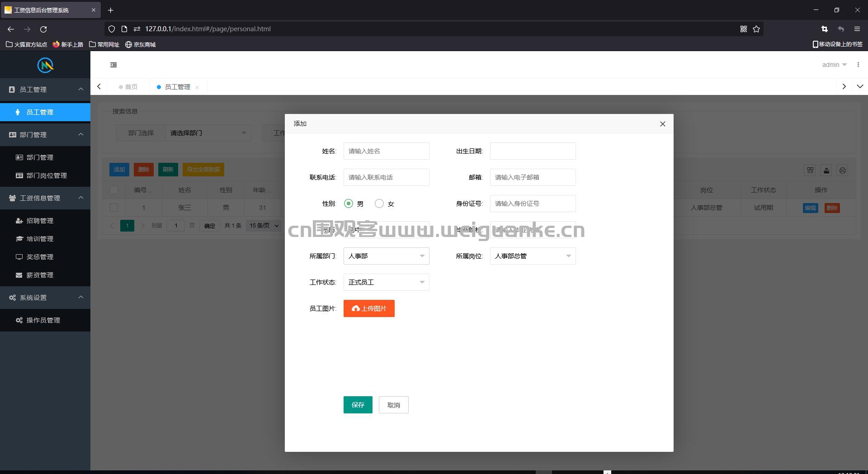Select the 男 gender radio button
Screen dimensions: 868x474
349,204
